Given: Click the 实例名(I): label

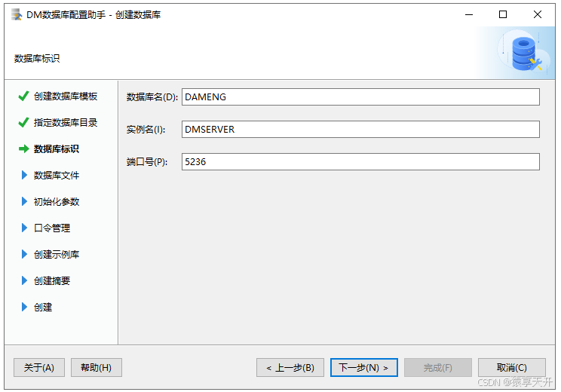Looking at the screenshot, I should (146, 130).
